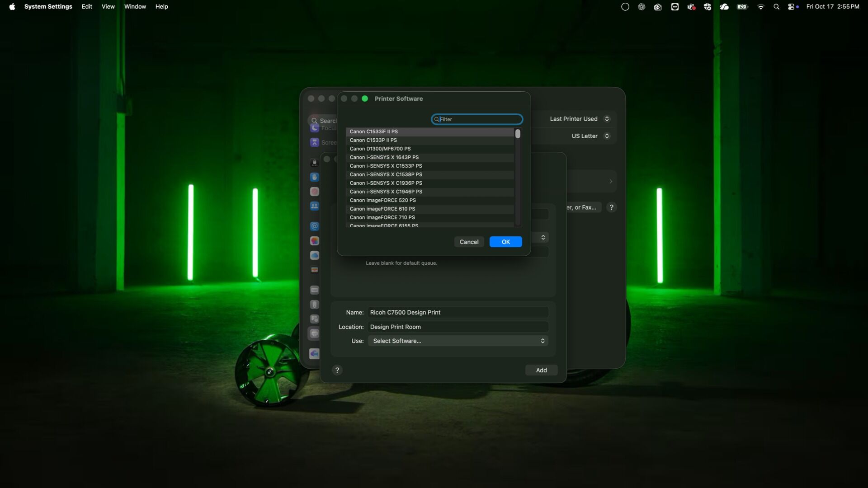Open the Last Printer Used dropdown
This screenshot has width=868, height=488.
(579, 119)
